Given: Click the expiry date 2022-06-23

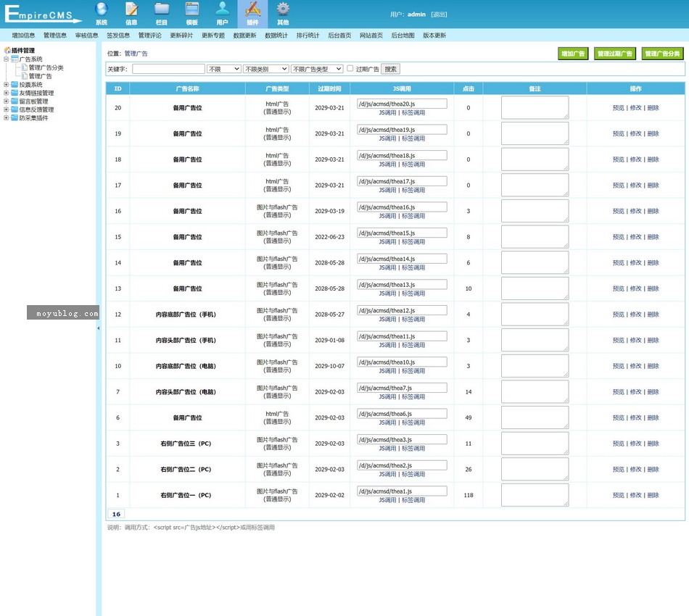Looking at the screenshot, I should point(329,237).
